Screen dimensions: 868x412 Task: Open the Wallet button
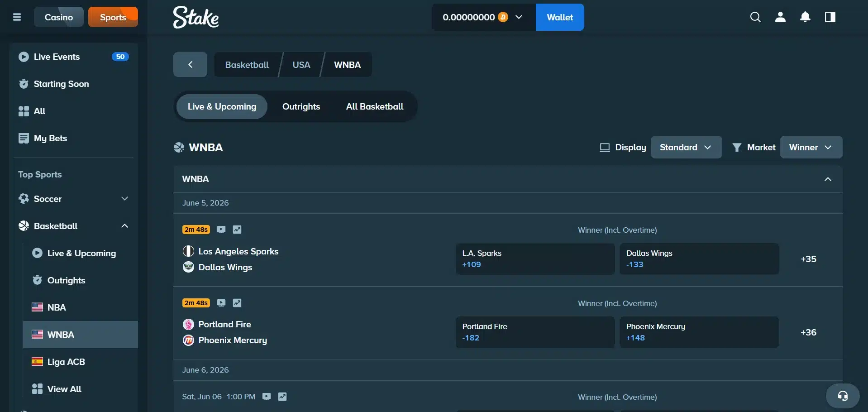coord(560,17)
